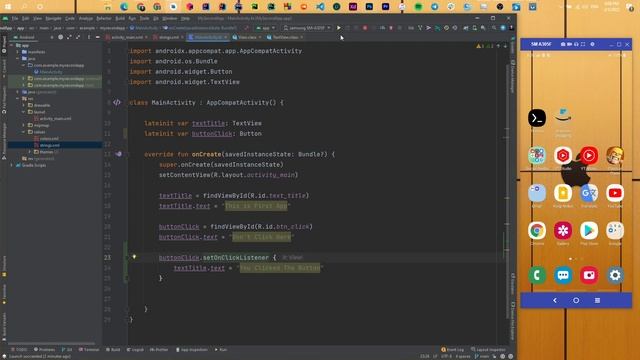The image size is (640, 360).
Task: Run the app with the green play button
Action: [339, 28]
